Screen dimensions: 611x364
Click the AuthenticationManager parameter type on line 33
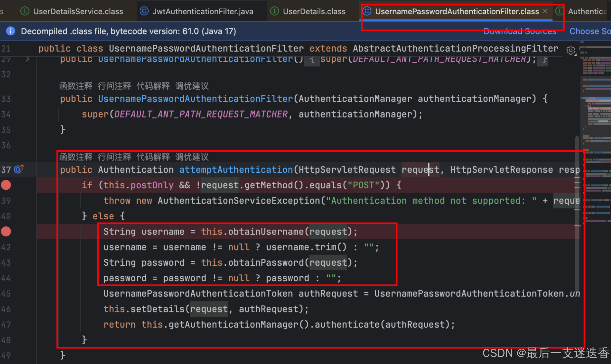coord(355,99)
